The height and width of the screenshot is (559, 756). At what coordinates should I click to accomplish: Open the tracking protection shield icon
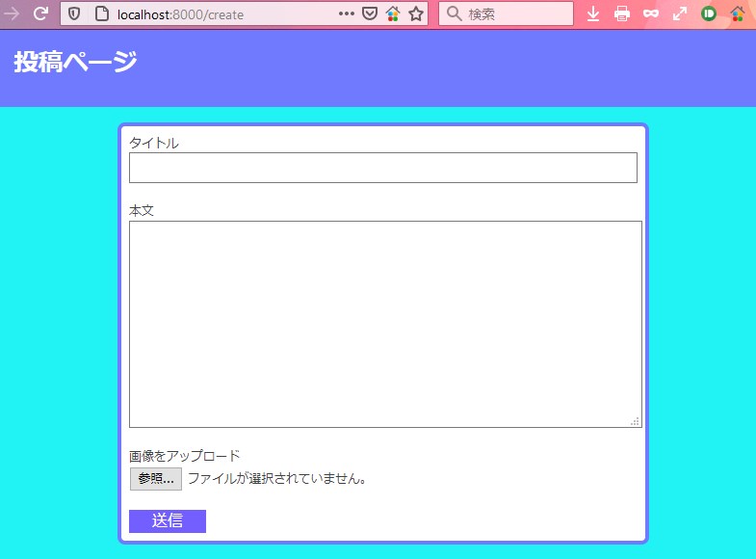pyautogui.click(x=74, y=14)
